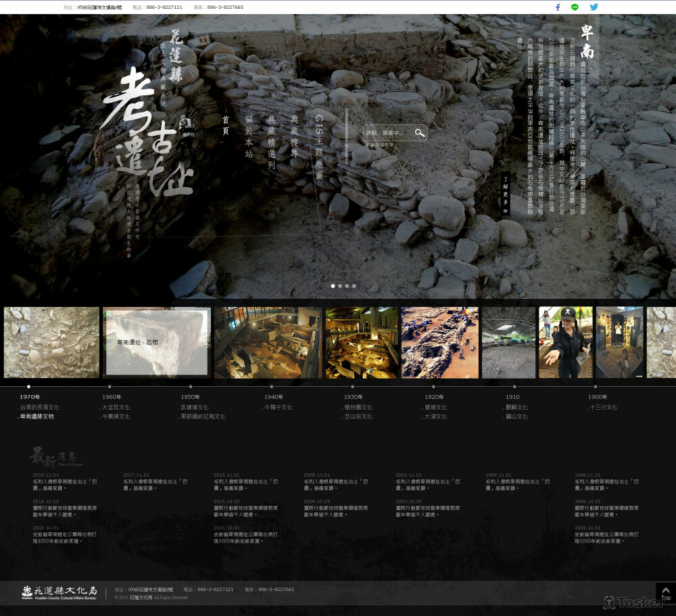This screenshot has width=676, height=616.
Task: Go to the GIS主題地圖 menu item
Action: pyautogui.click(x=319, y=147)
